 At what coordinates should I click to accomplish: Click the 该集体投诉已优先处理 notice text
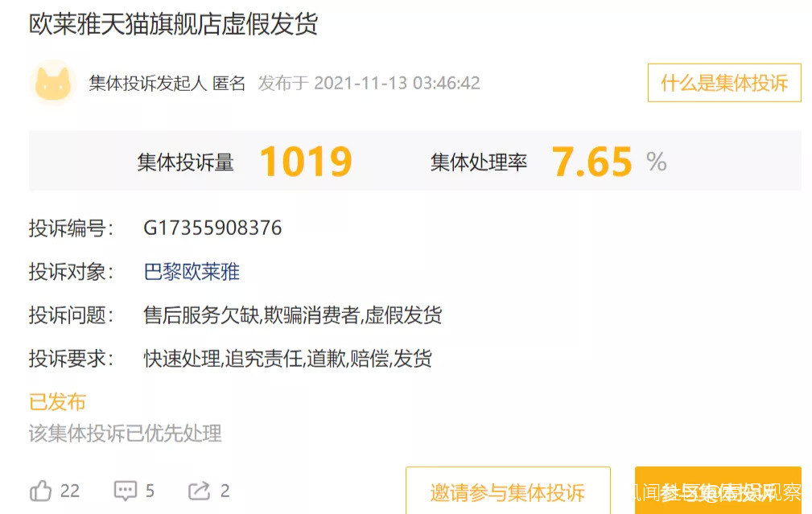(x=125, y=434)
